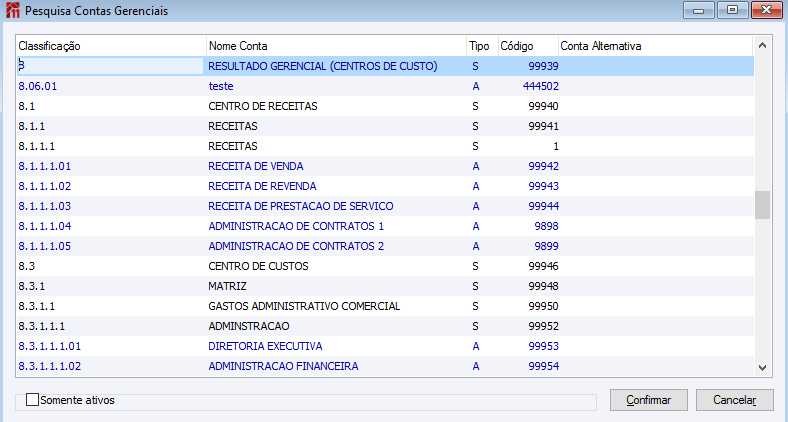The image size is (788, 422).
Task: Click the scrollbar up arrow
Action: tap(762, 46)
